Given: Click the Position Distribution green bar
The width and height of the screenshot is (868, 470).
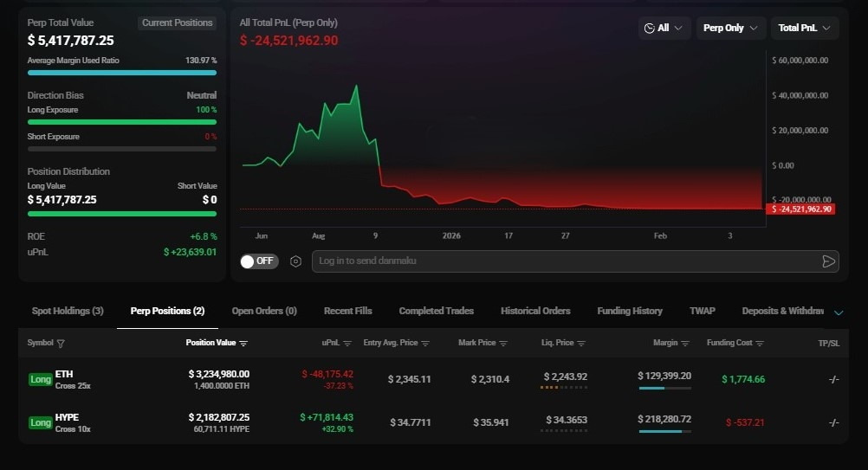Looking at the screenshot, I should tap(122, 214).
